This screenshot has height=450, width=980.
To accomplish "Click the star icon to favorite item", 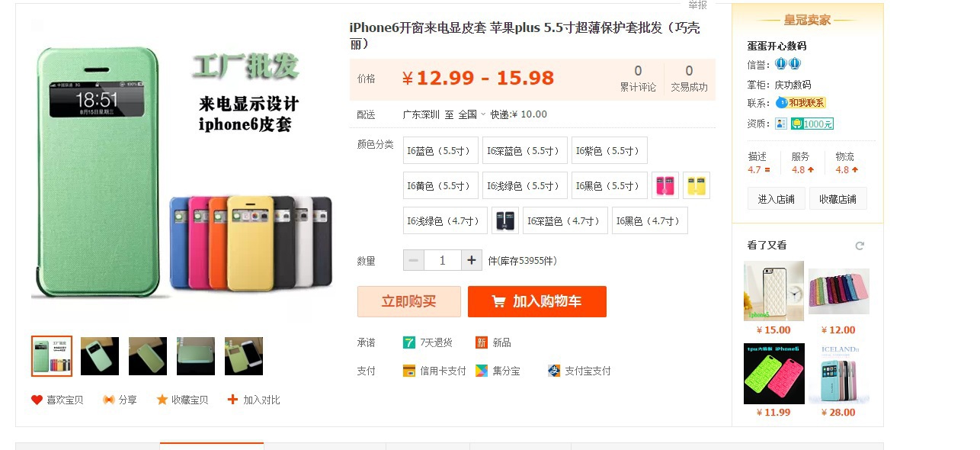I will [x=162, y=400].
